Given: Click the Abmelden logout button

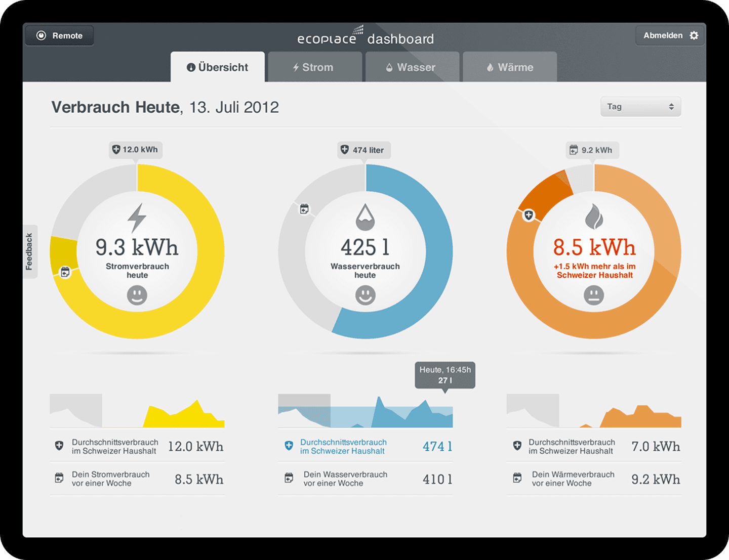Looking at the screenshot, I should coord(663,35).
